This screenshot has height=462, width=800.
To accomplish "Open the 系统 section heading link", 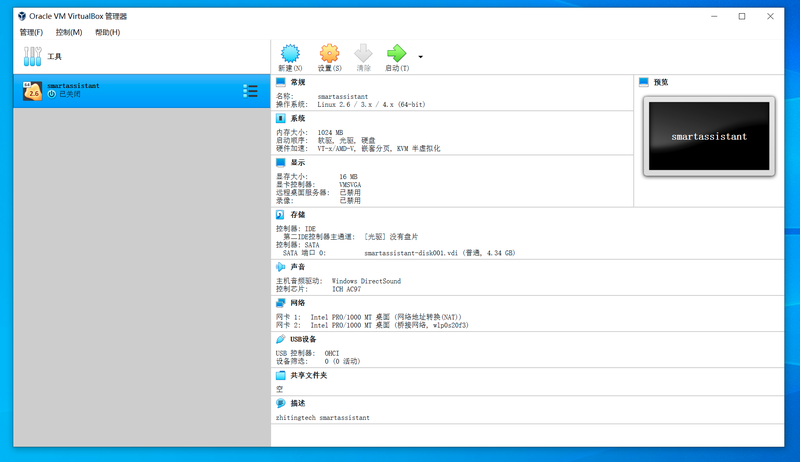I will 298,118.
